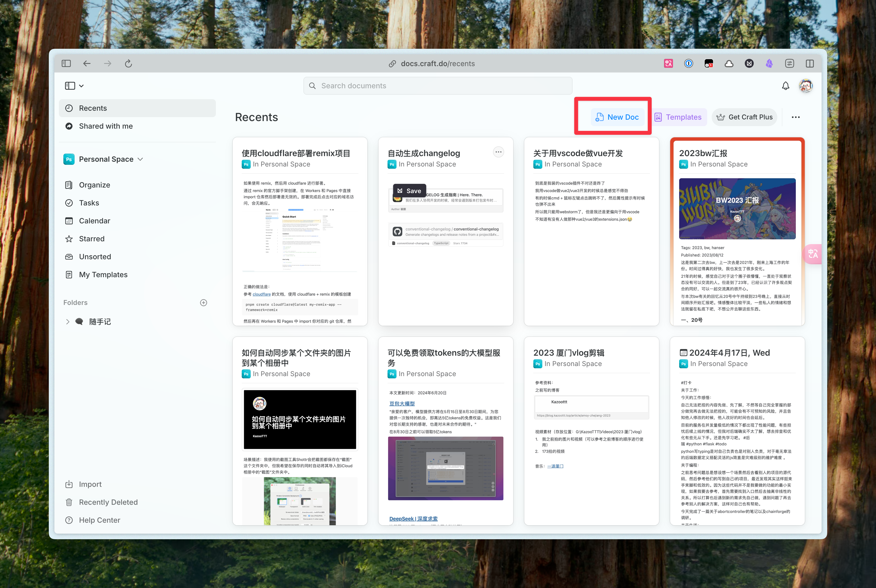Go forward with the browser arrow

pyautogui.click(x=108, y=63)
